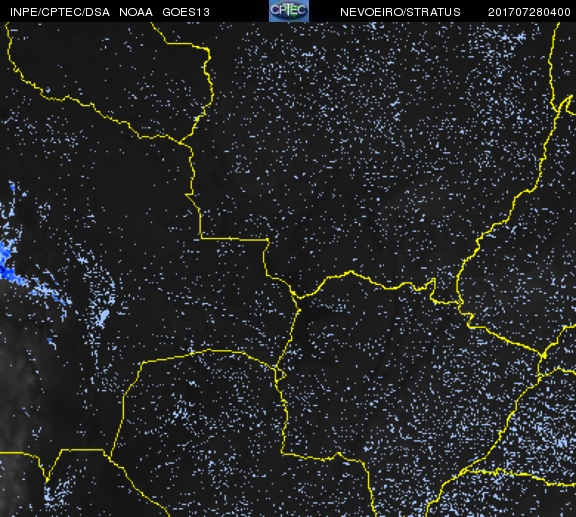576x517 pixels.
Task: Select the small border loop below the central junction
Action: point(280,375)
